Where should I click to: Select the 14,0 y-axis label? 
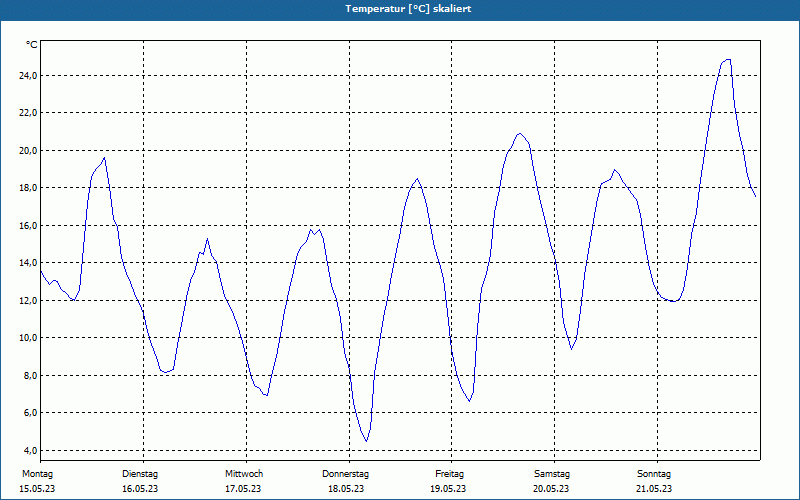pyautogui.click(x=27, y=263)
